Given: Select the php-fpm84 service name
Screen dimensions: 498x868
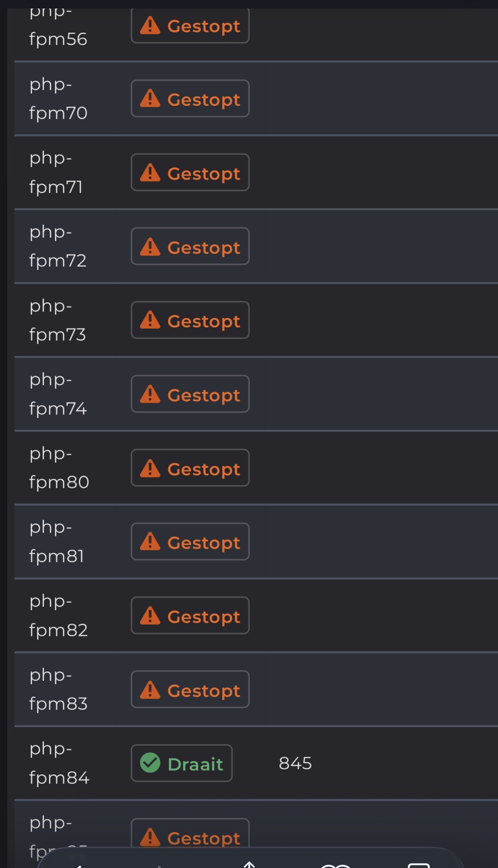Looking at the screenshot, I should [59, 763].
